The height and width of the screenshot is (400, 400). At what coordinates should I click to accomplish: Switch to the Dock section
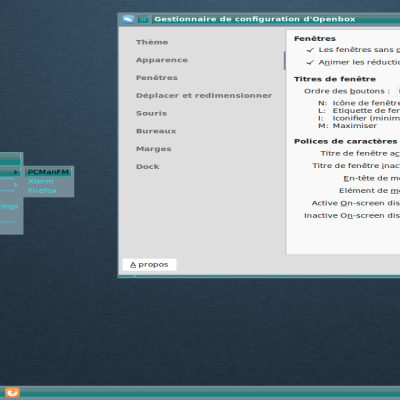(148, 167)
